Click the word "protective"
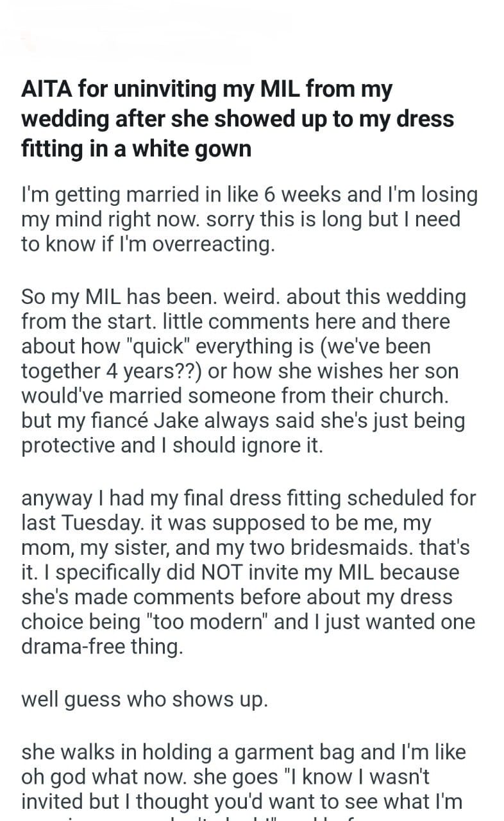 point(59,446)
